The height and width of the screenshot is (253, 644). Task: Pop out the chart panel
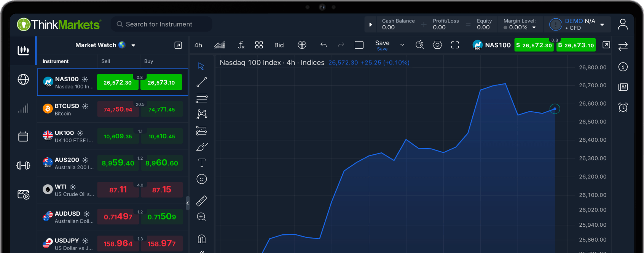pyautogui.click(x=606, y=45)
